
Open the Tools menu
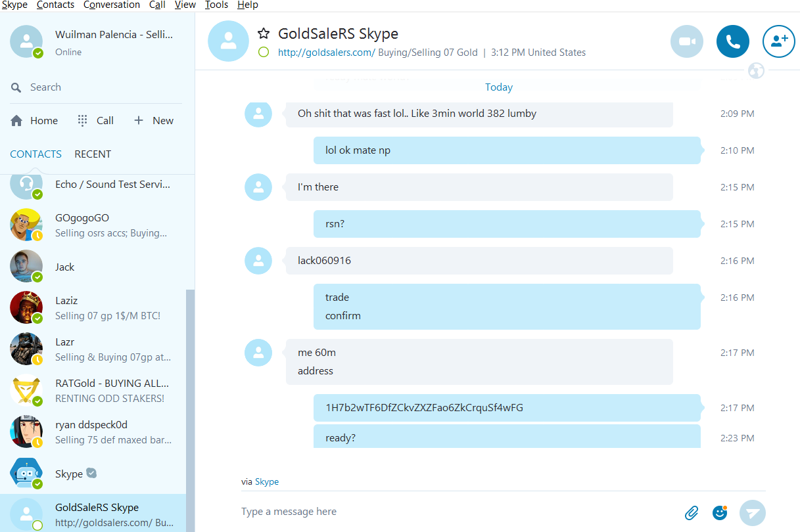point(216,5)
